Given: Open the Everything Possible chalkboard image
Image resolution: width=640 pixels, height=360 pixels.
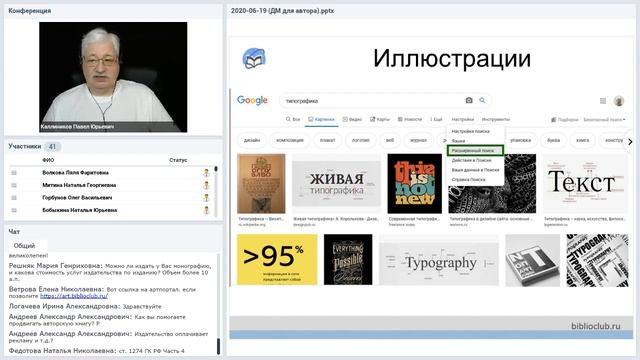Looking at the screenshot, I should (348, 260).
